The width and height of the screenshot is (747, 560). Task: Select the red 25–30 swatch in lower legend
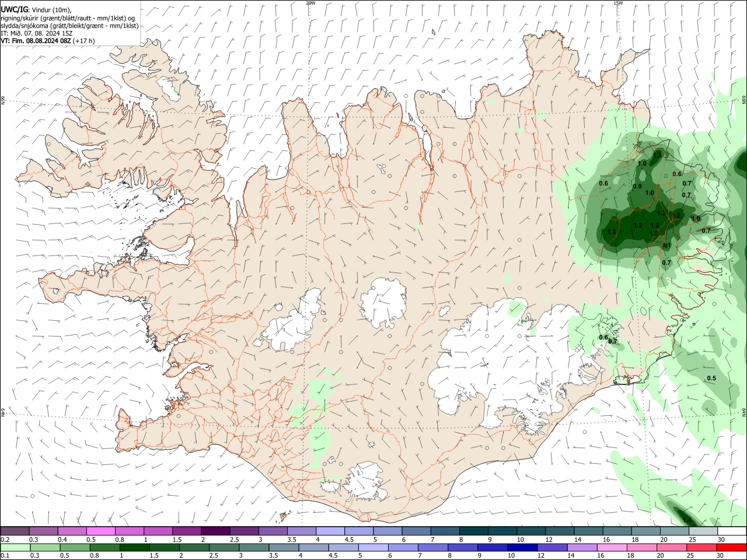(x=701, y=547)
